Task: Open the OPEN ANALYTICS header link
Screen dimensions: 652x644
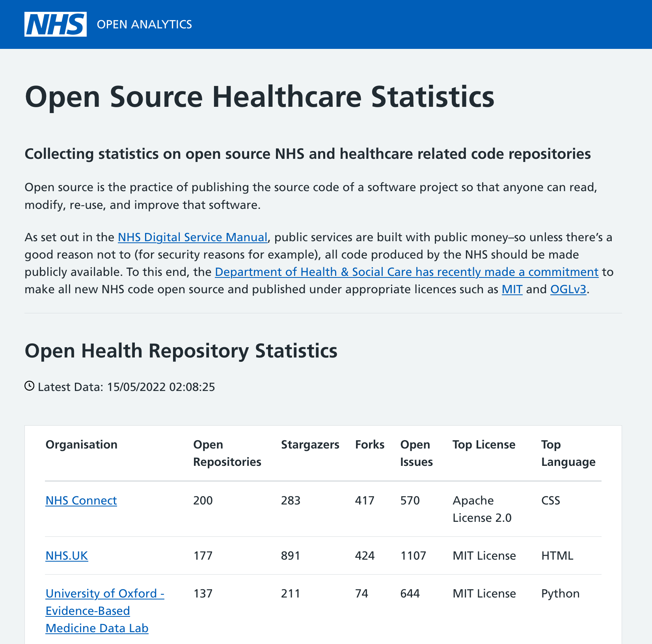Action: click(x=144, y=24)
